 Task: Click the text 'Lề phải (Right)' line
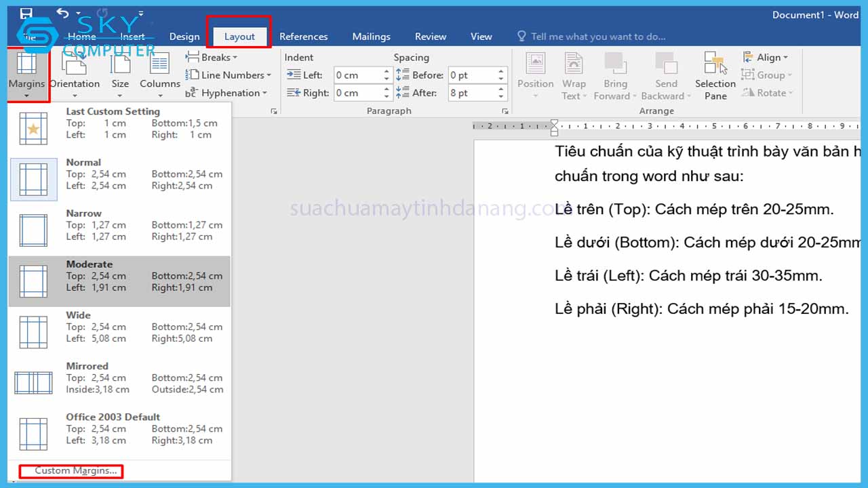(x=702, y=309)
